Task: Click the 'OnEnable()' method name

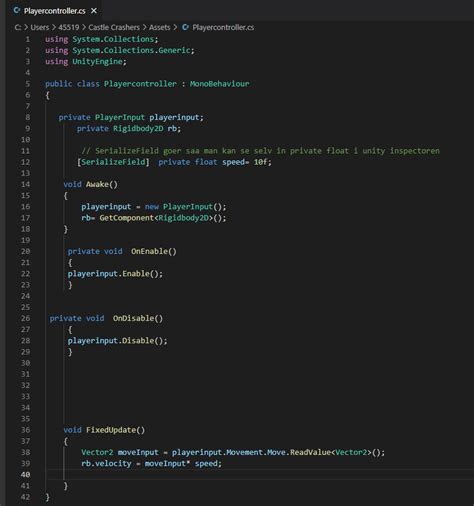Action: point(154,251)
